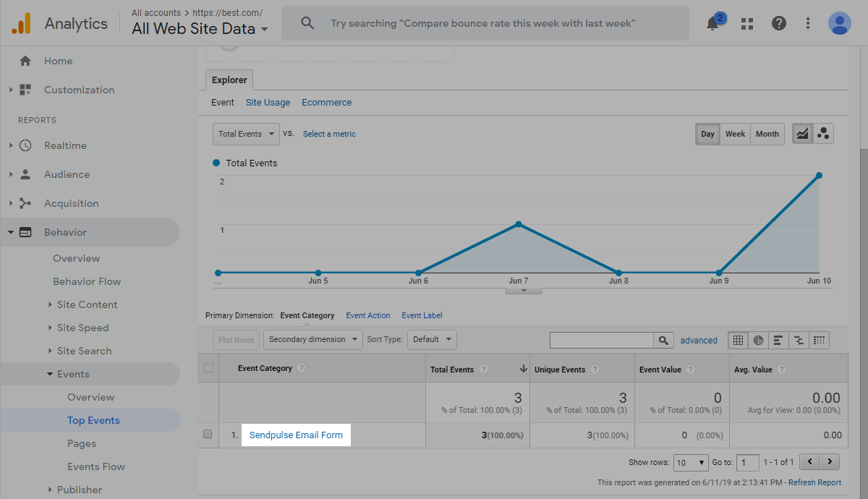Click the help question mark icon
Viewport: 868px width, 499px height.
tap(779, 23)
